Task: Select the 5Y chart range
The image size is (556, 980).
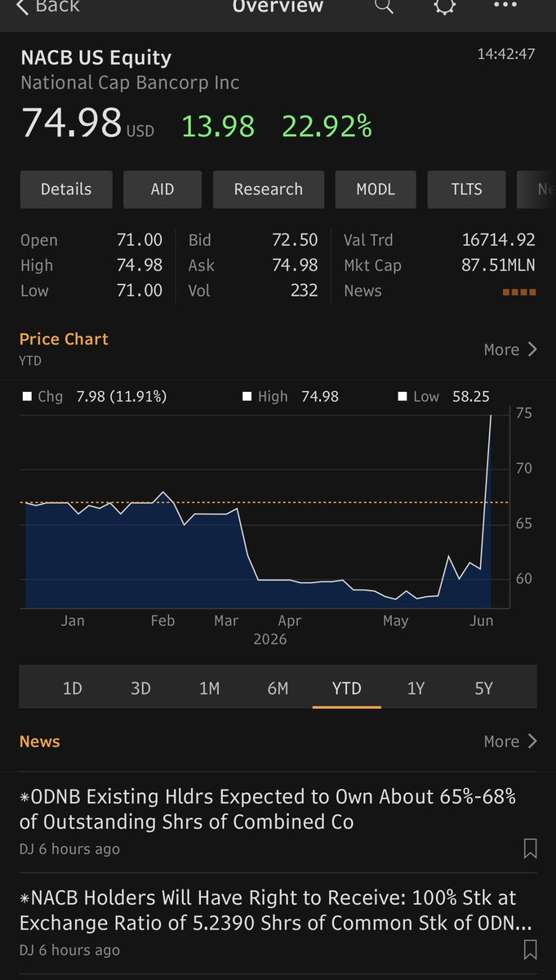Action: (483, 688)
